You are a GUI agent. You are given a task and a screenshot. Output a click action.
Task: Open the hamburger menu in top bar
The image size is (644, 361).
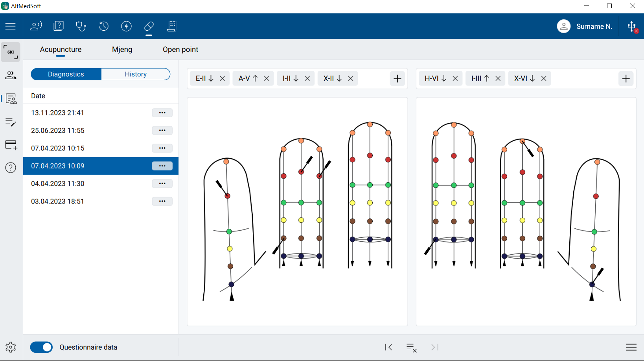pos(11,26)
